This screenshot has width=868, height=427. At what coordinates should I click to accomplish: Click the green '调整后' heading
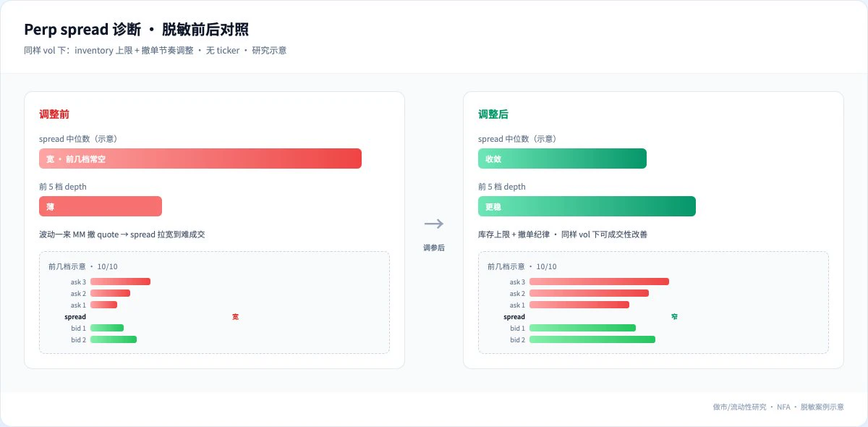493,114
